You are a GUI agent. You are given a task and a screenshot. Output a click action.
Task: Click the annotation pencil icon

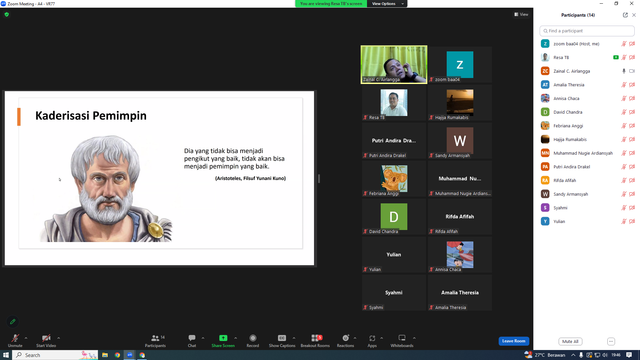[13, 322]
